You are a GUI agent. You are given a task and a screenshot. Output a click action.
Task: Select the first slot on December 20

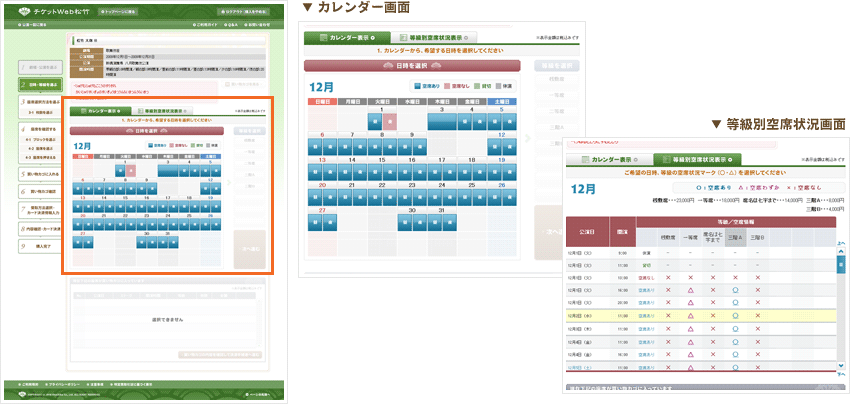pyautogui.click(x=314, y=197)
